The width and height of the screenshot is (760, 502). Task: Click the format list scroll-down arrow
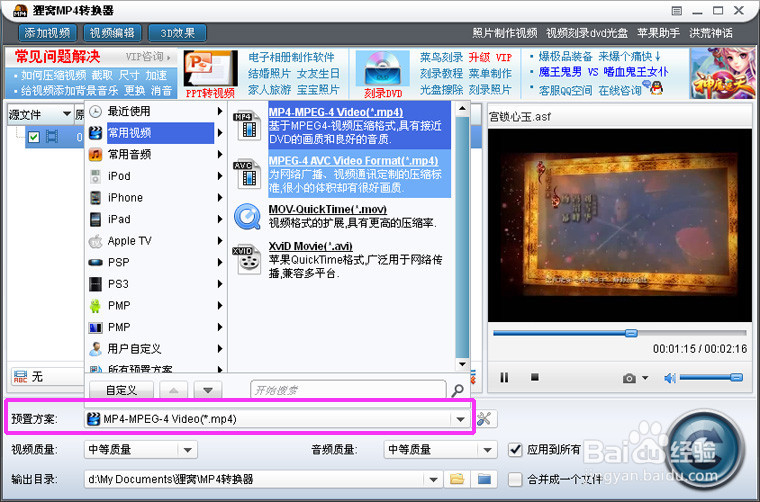[x=462, y=364]
